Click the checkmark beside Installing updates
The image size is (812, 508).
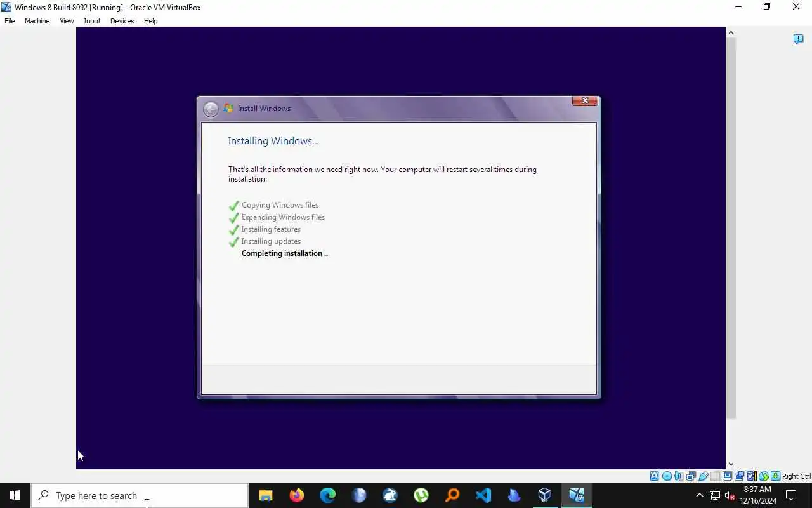234,242
